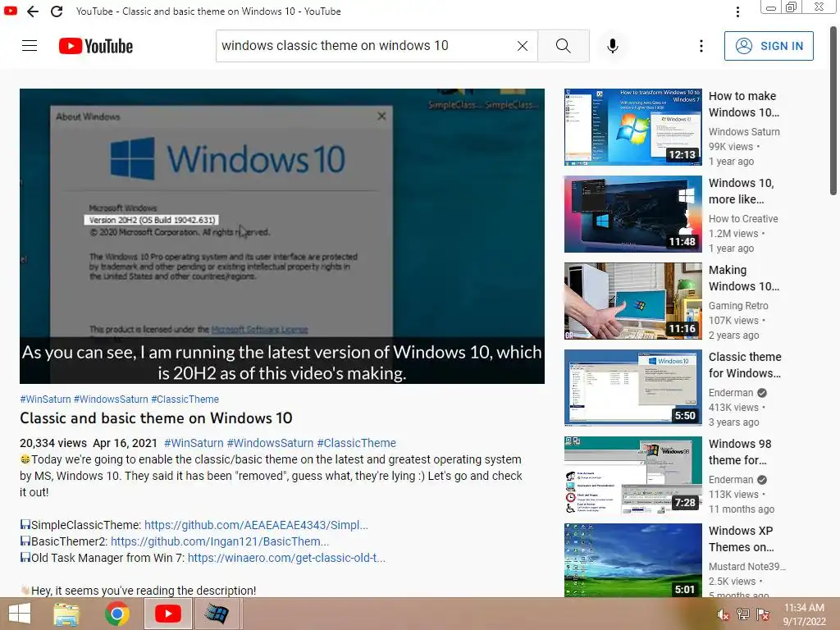The image size is (840, 630).
Task: Open the 11:48 Windows 10 more like thumbnail
Action: [x=632, y=214]
